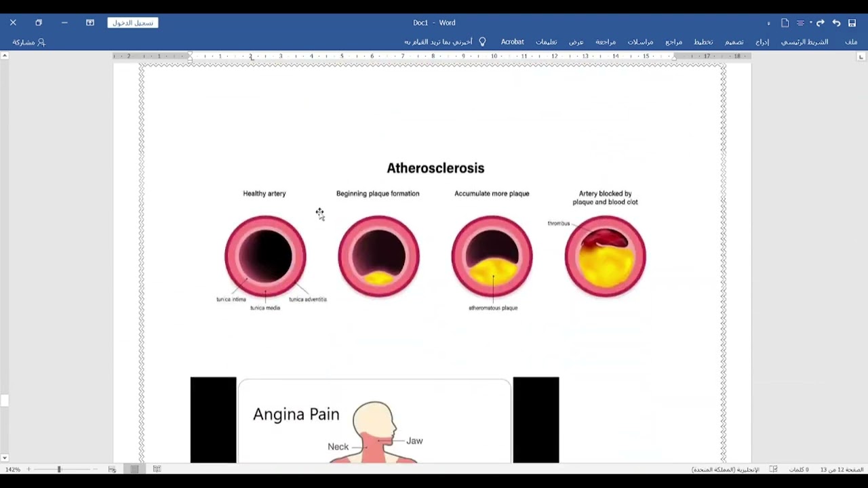
Task: Open the View tab (عرض)
Action: click(x=576, y=42)
